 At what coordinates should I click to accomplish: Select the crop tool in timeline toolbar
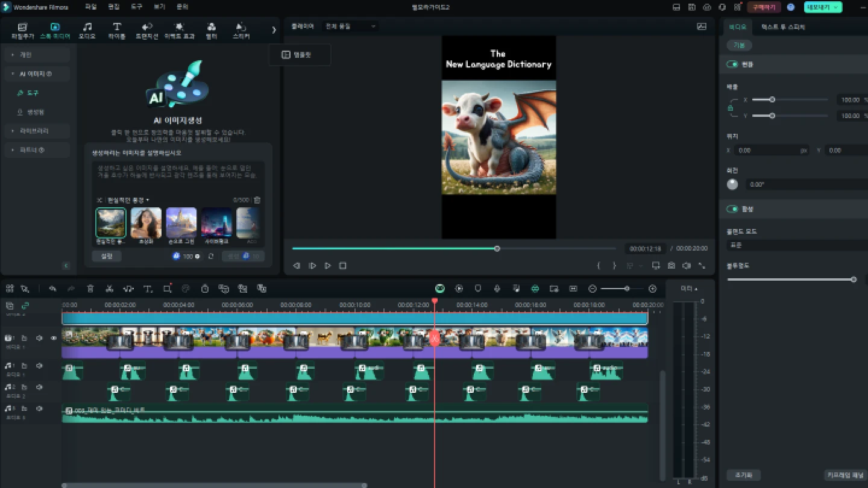click(x=168, y=289)
